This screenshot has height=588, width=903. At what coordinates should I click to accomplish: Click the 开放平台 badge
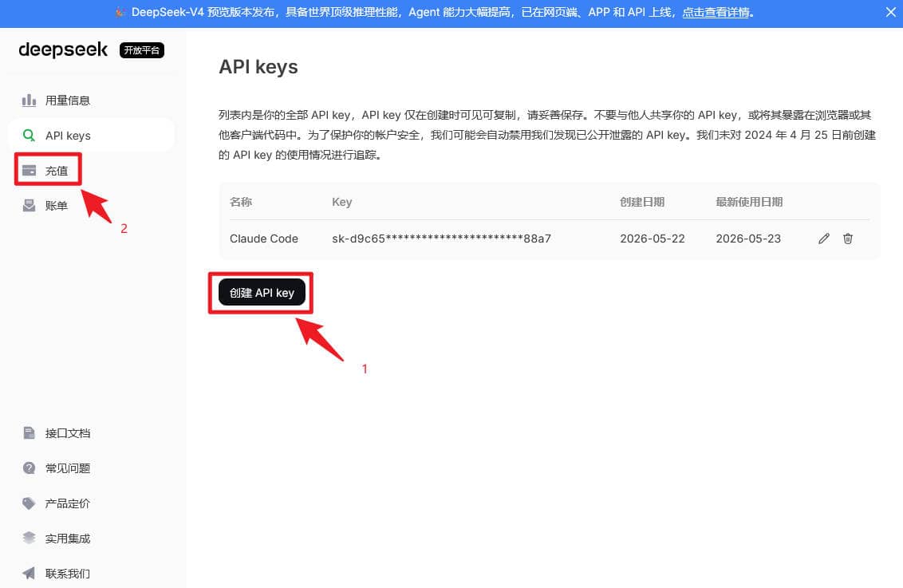pyautogui.click(x=142, y=50)
